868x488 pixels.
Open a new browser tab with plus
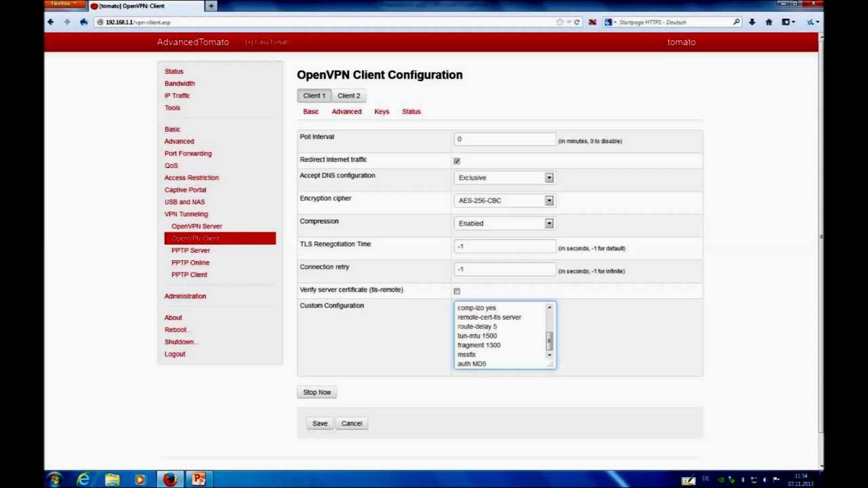[x=211, y=6]
